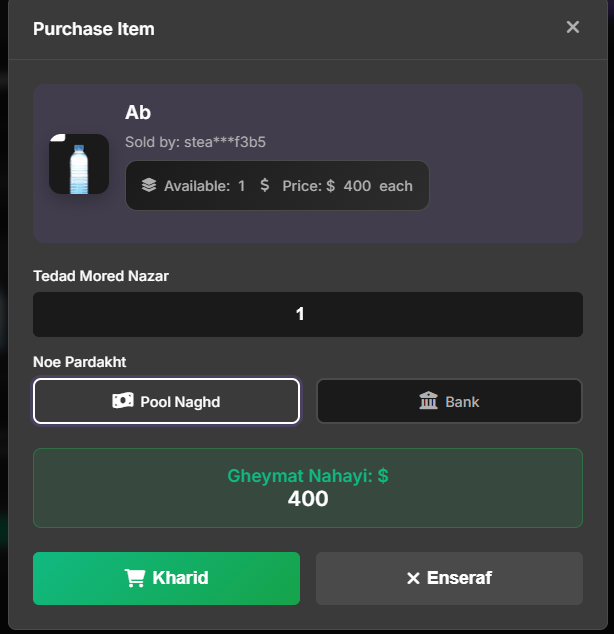Select Bank payment method
This screenshot has width=614, height=634.
click(449, 401)
